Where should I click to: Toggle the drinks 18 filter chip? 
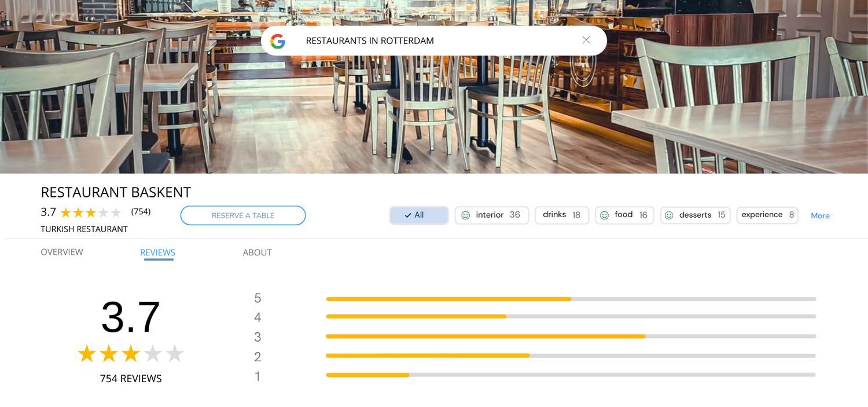pyautogui.click(x=561, y=215)
